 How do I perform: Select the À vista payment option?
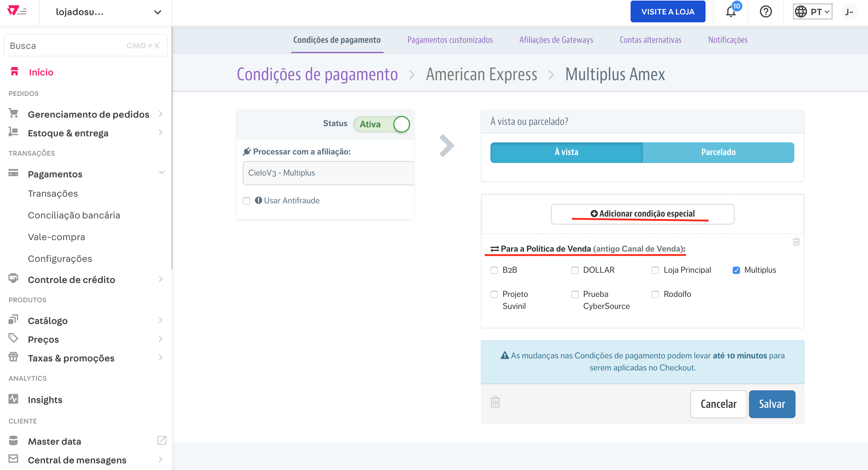point(567,152)
